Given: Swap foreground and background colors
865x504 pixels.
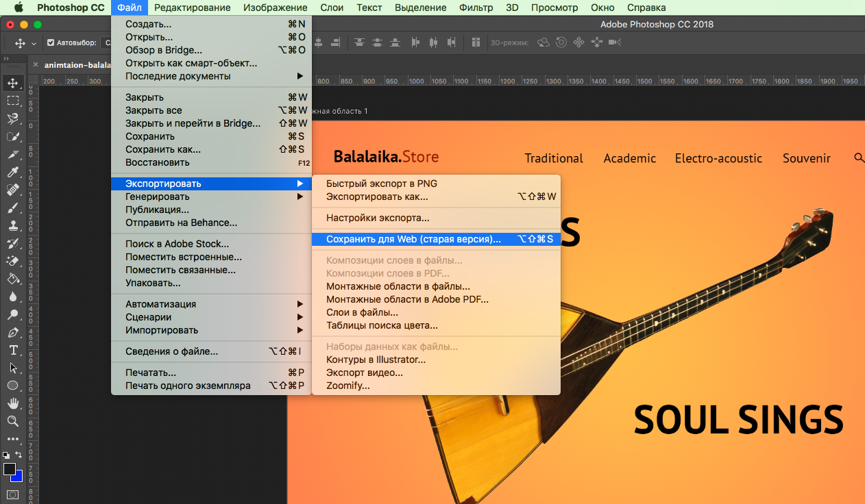Looking at the screenshot, I should (19, 455).
